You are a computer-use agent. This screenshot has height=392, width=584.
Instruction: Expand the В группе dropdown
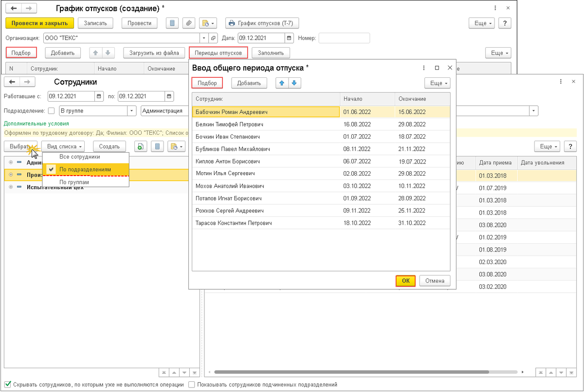pos(131,111)
